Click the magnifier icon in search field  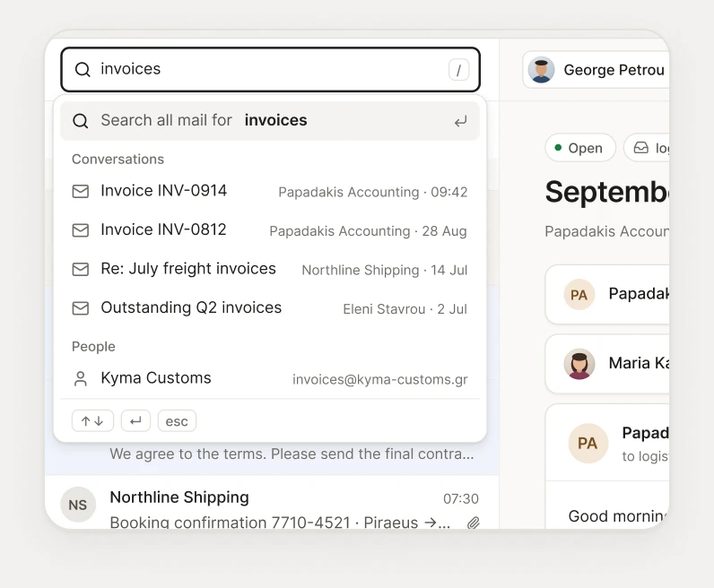tap(83, 70)
